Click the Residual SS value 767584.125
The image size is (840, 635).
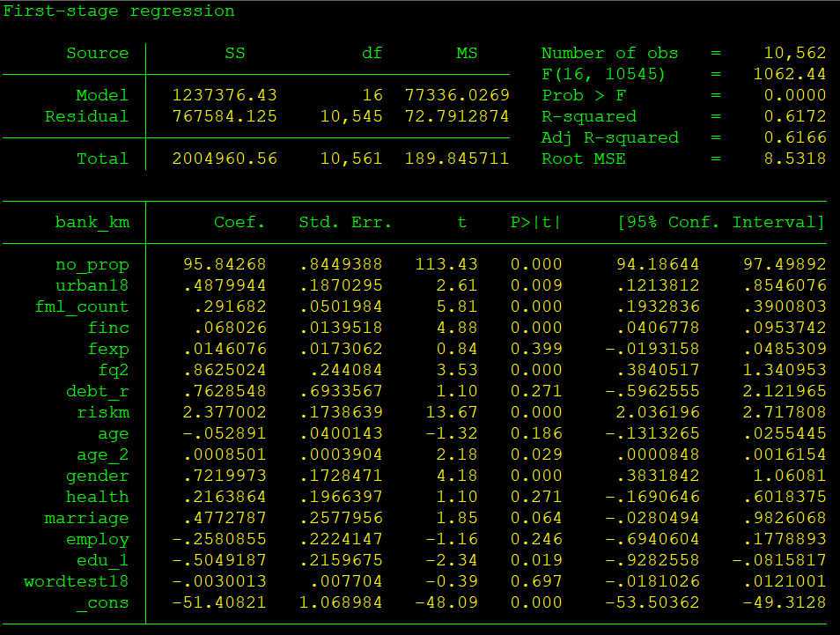225,116
